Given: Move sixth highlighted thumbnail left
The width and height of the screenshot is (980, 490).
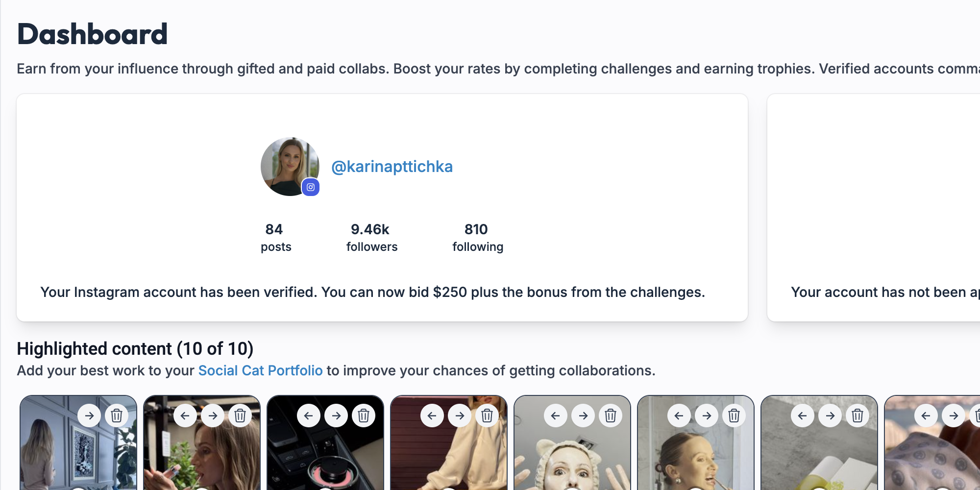Looking at the screenshot, I should coord(679,416).
